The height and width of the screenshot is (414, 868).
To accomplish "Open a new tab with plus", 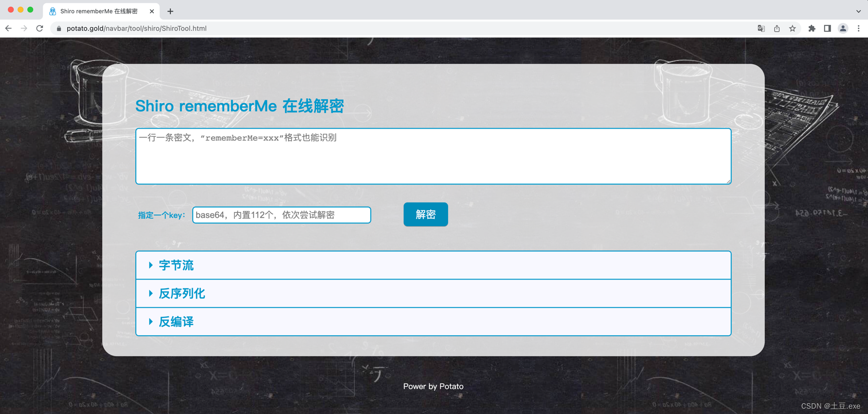I will tap(170, 11).
